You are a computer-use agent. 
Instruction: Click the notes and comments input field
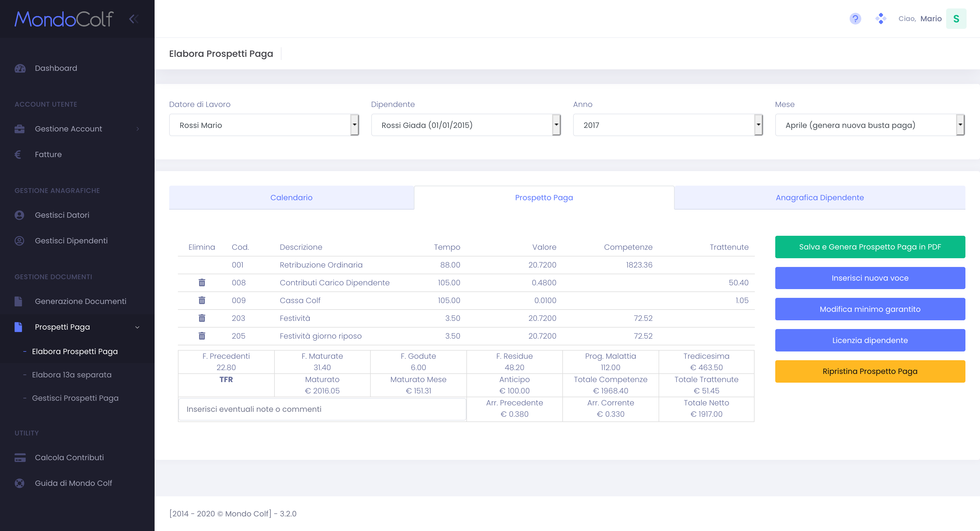[x=322, y=409]
